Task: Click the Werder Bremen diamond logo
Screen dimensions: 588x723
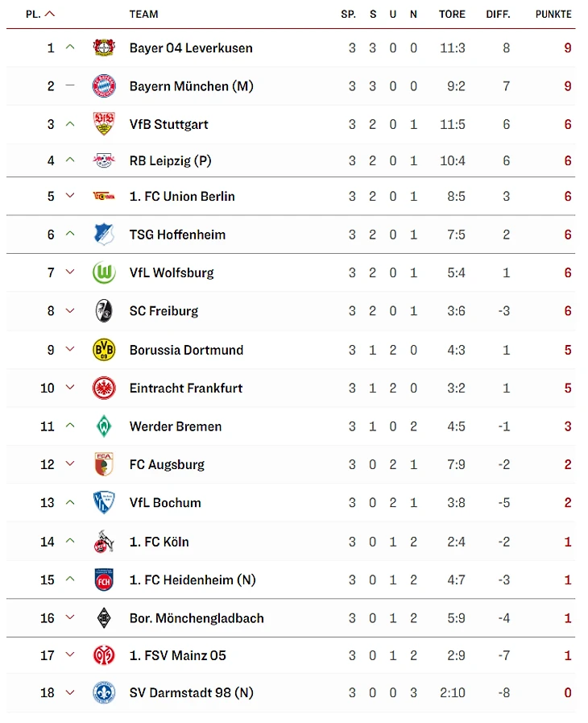Action: [x=103, y=426]
